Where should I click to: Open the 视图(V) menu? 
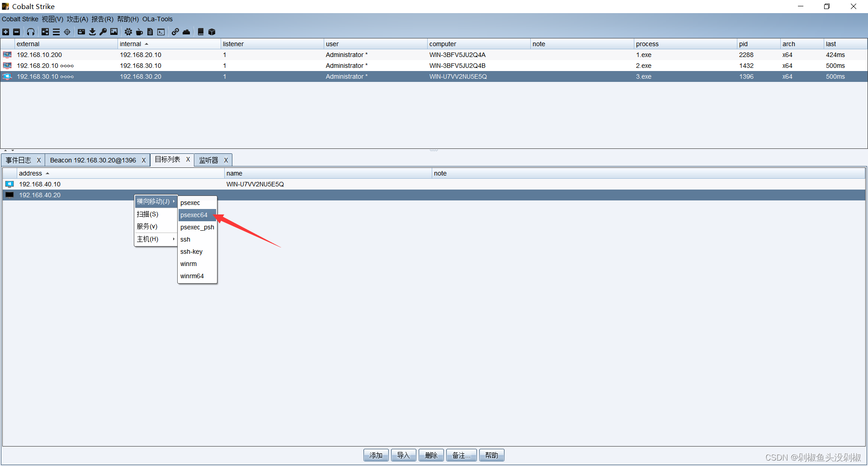pyautogui.click(x=52, y=19)
